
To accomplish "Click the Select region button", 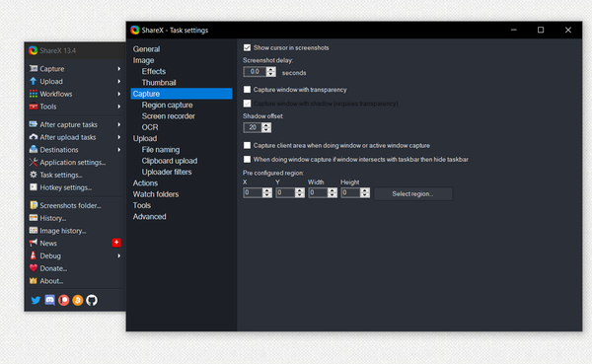I will coord(412,193).
